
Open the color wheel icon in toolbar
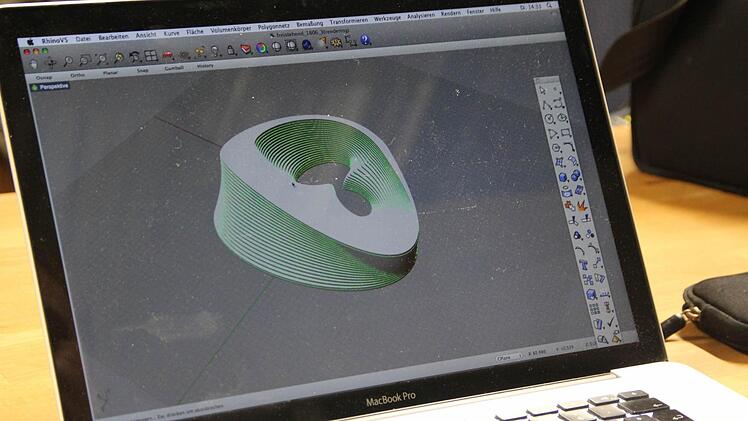tap(261, 48)
